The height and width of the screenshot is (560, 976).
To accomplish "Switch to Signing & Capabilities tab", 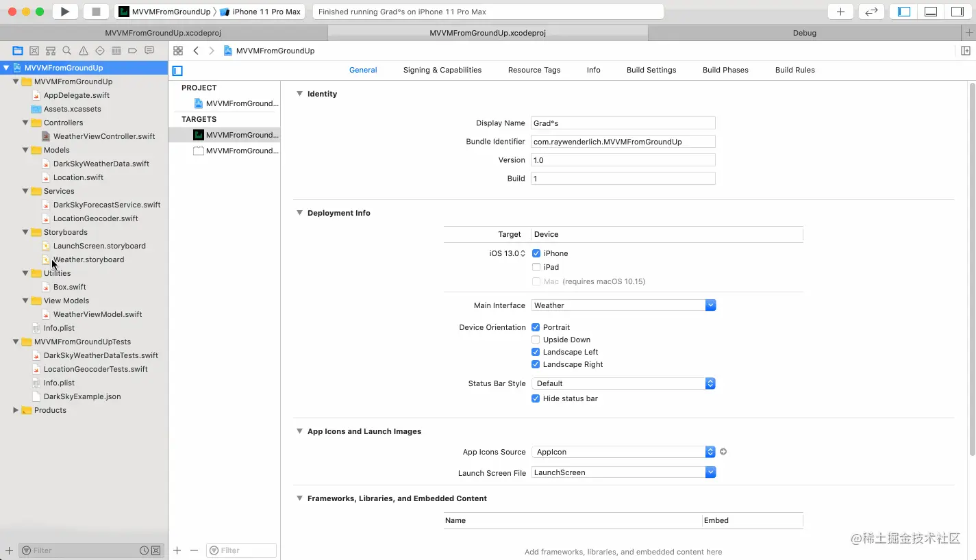I will [442, 70].
